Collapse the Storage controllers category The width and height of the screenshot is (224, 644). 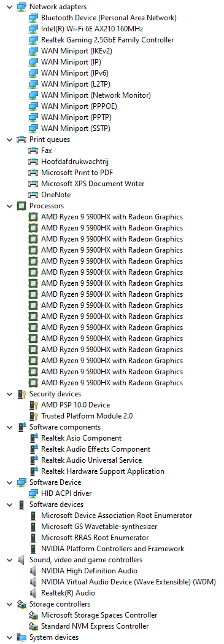(9, 604)
